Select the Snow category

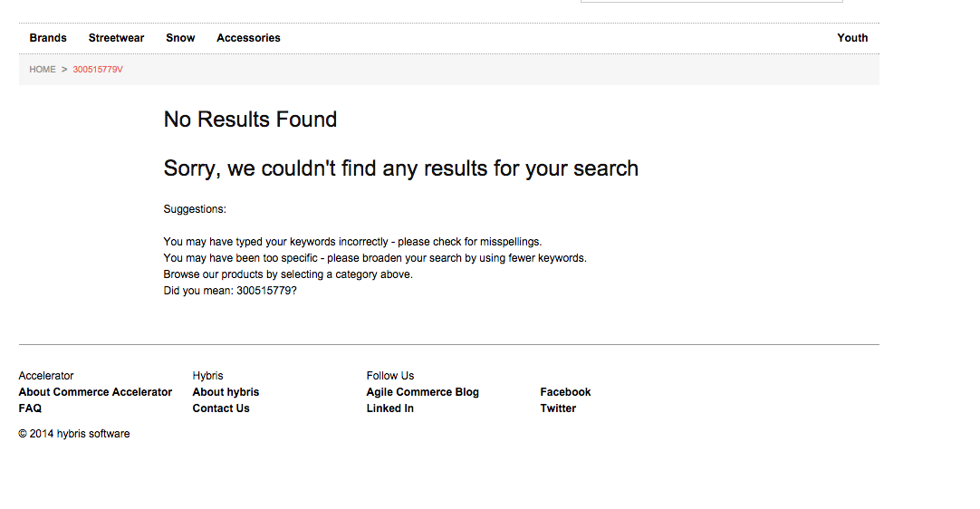pyautogui.click(x=180, y=38)
